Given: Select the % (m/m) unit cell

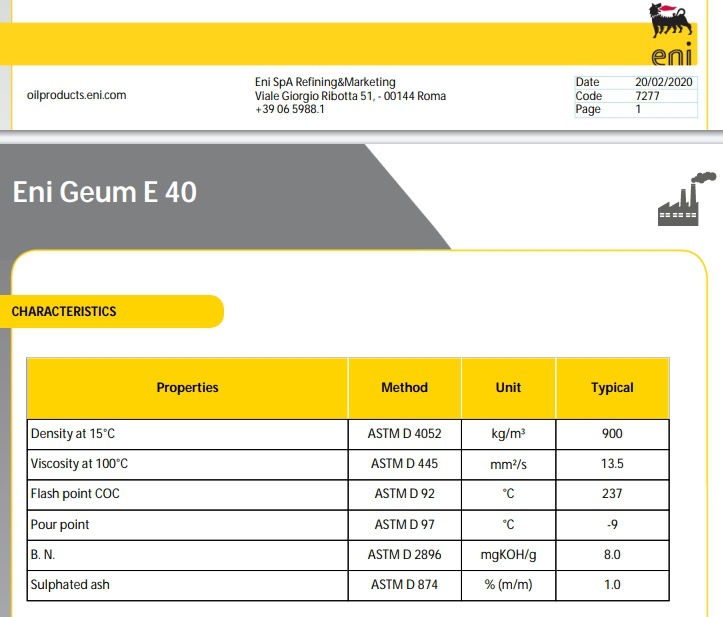Looking at the screenshot, I should [x=508, y=585].
